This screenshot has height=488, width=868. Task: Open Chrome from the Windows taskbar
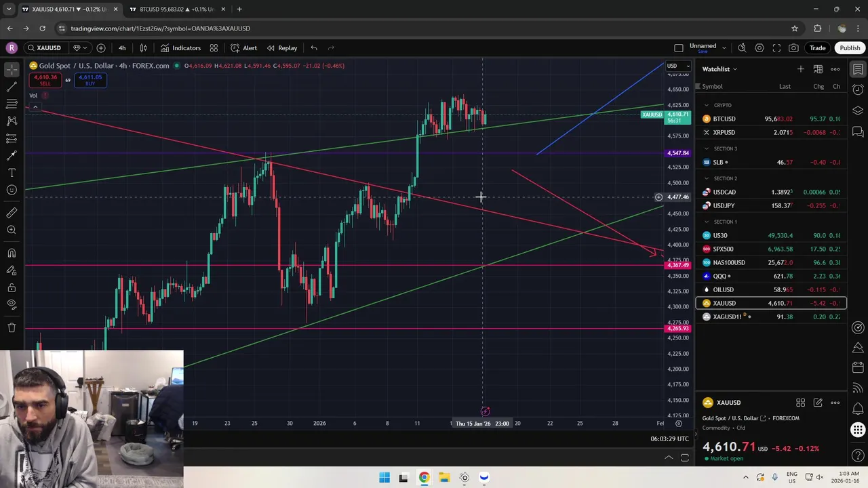424,477
